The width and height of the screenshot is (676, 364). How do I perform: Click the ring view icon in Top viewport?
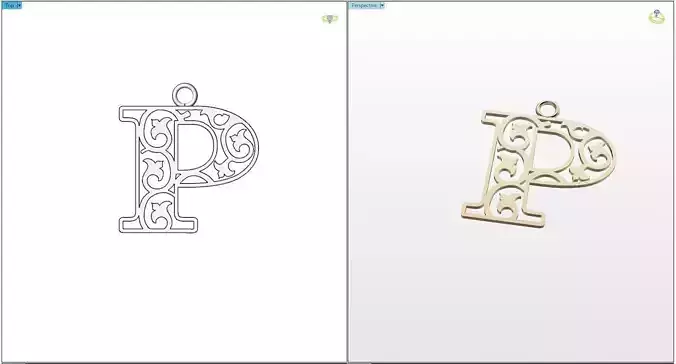point(330,19)
